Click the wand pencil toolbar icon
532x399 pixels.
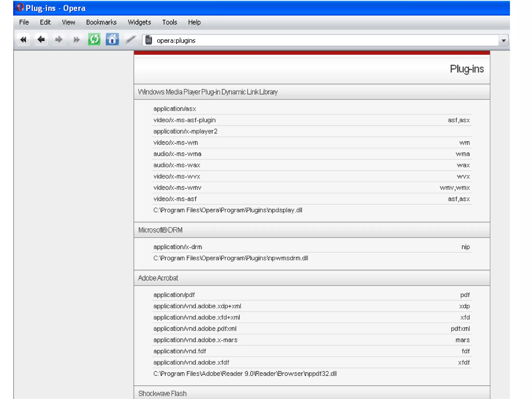coord(130,40)
